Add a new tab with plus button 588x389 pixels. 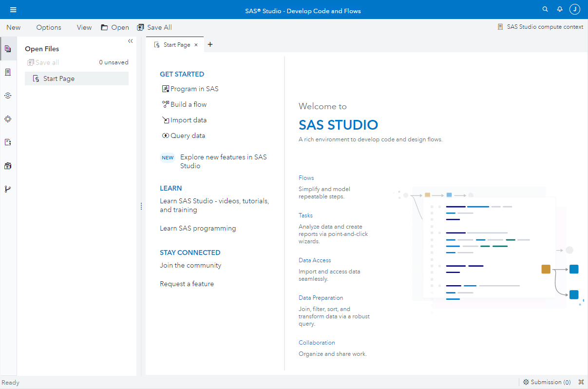(x=210, y=44)
